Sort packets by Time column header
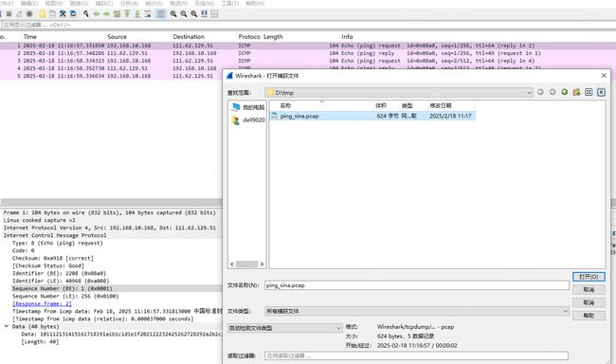The image size is (616, 364). tap(63, 37)
